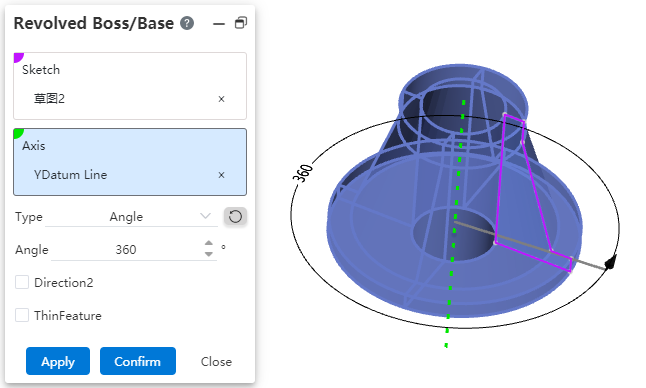Increase the angle with the up arrow
The height and width of the screenshot is (388, 646).
pos(209,243)
